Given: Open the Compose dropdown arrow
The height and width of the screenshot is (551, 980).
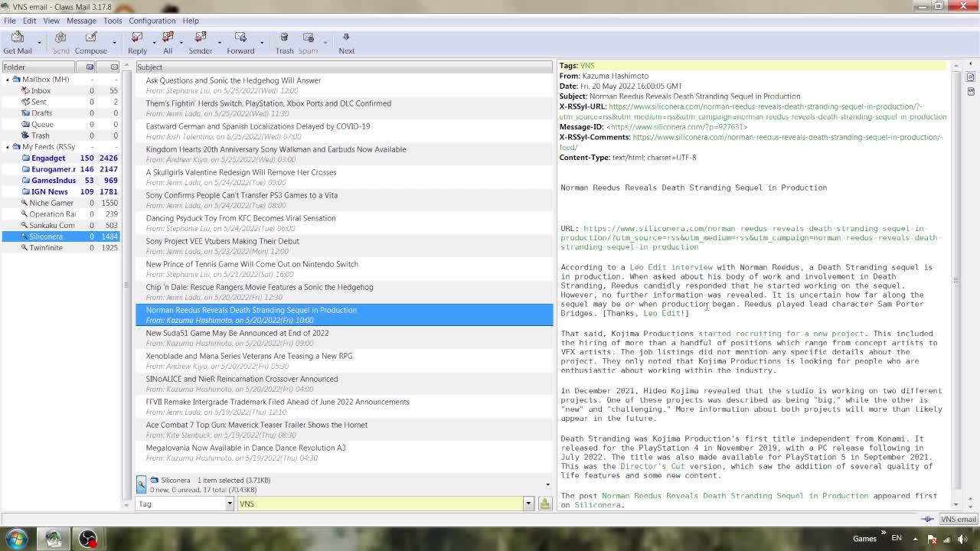Looking at the screenshot, I should (113, 43).
